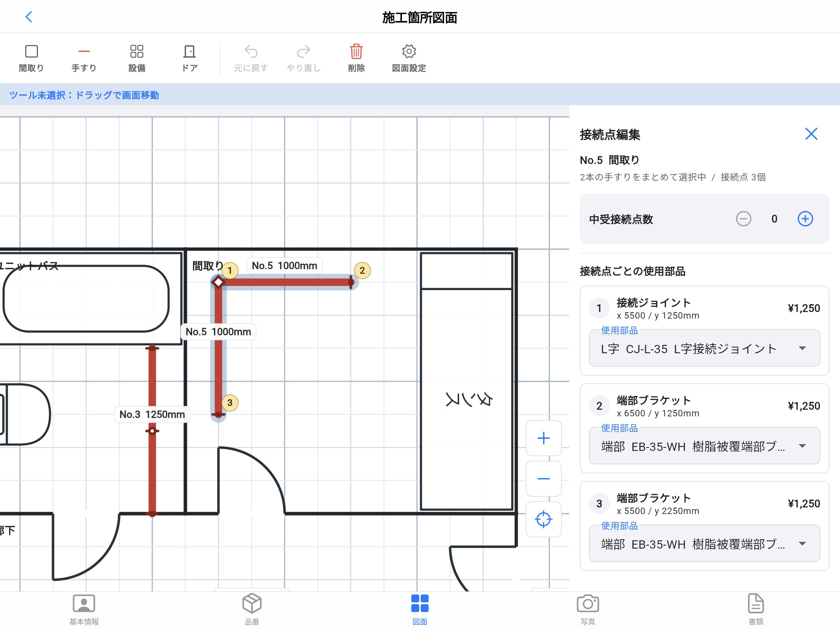Select connection point marker 1 on drawing
The image size is (840, 629).
click(x=230, y=271)
